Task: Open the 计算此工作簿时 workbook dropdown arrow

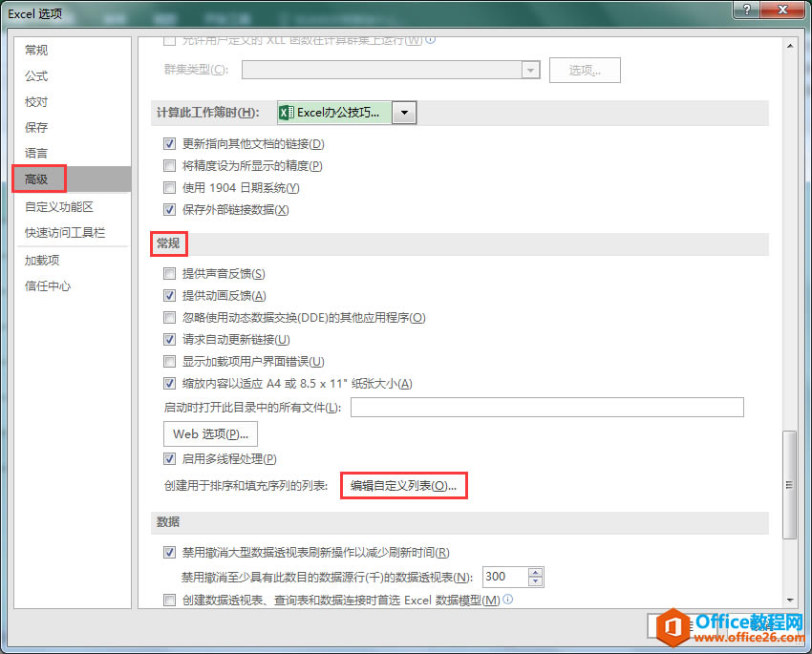Action: 404,113
